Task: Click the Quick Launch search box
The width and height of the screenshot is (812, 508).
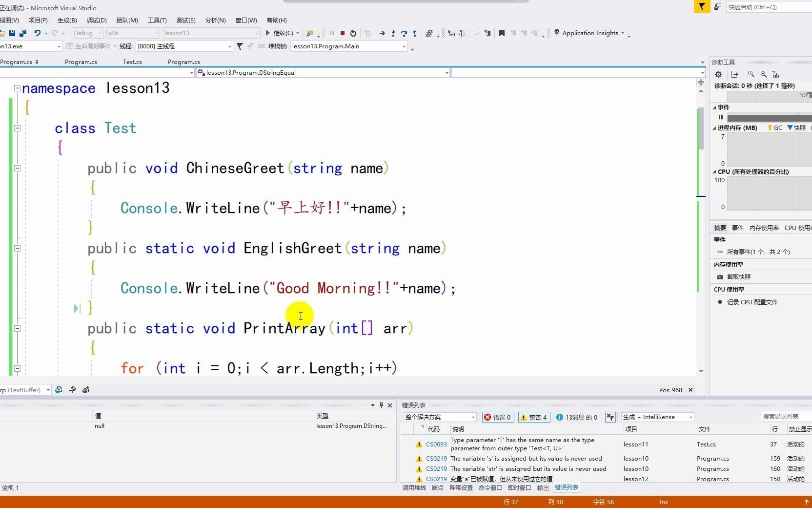Action: pos(769,7)
